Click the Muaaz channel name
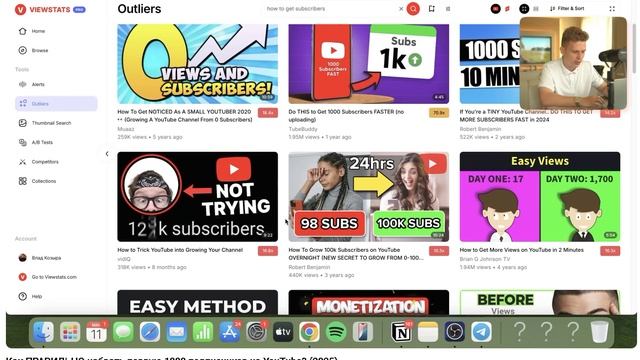 coord(126,129)
